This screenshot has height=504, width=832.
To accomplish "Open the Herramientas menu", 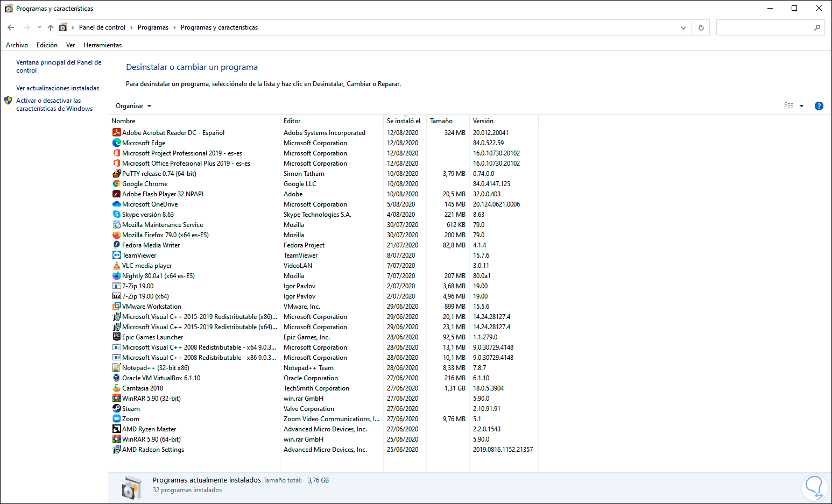I will (102, 45).
